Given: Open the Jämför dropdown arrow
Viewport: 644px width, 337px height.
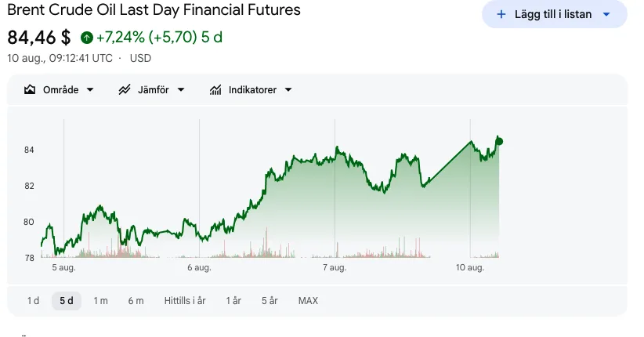Looking at the screenshot, I should pyautogui.click(x=181, y=89).
